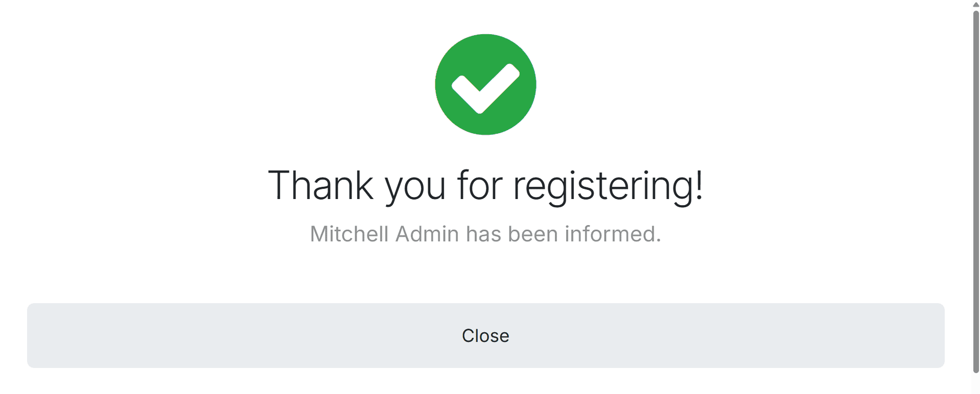
Task: Click the scrollbar up arrow
Action: (975, 4)
